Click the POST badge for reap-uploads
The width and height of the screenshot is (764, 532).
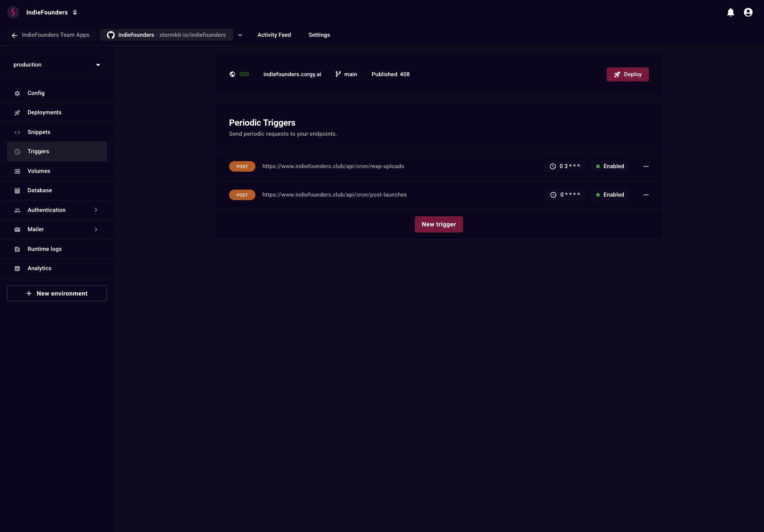[242, 166]
